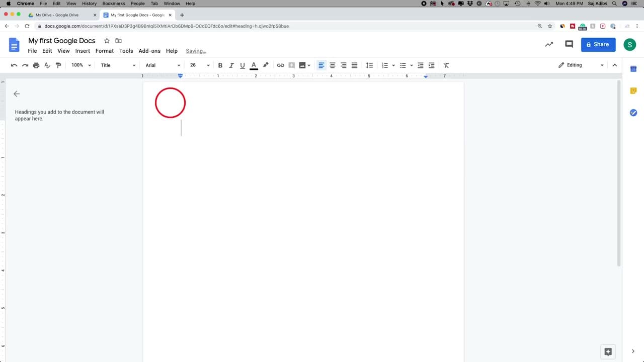Screen dimensions: 644x362
Task: Open a new Chrome tab
Action: 182,15
